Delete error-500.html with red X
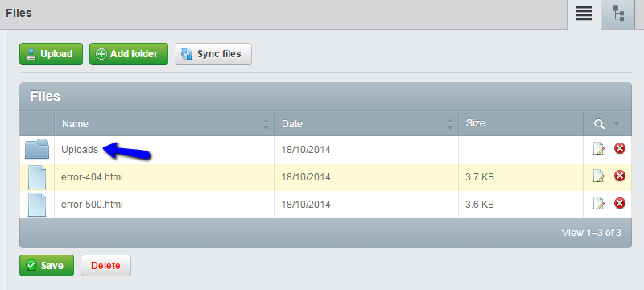 pos(620,203)
